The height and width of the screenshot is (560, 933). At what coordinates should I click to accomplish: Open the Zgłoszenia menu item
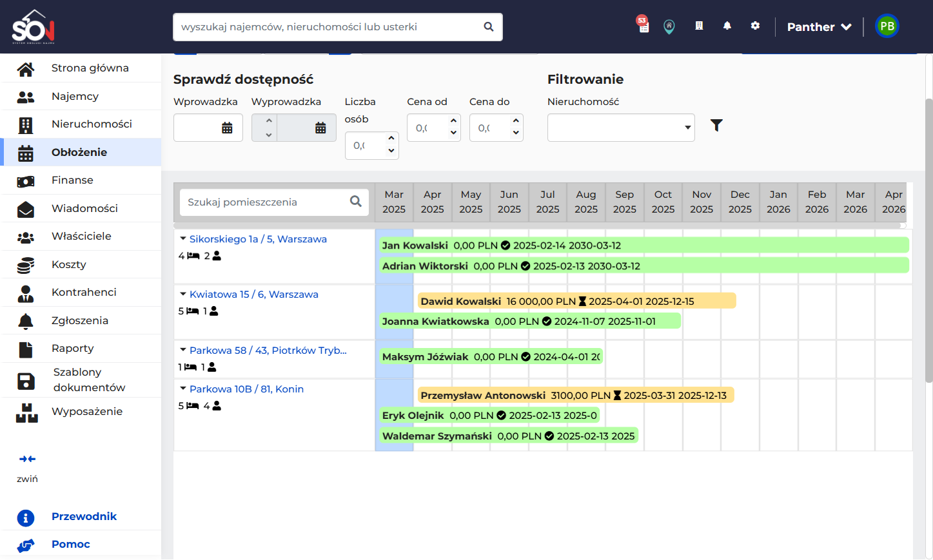(x=81, y=321)
